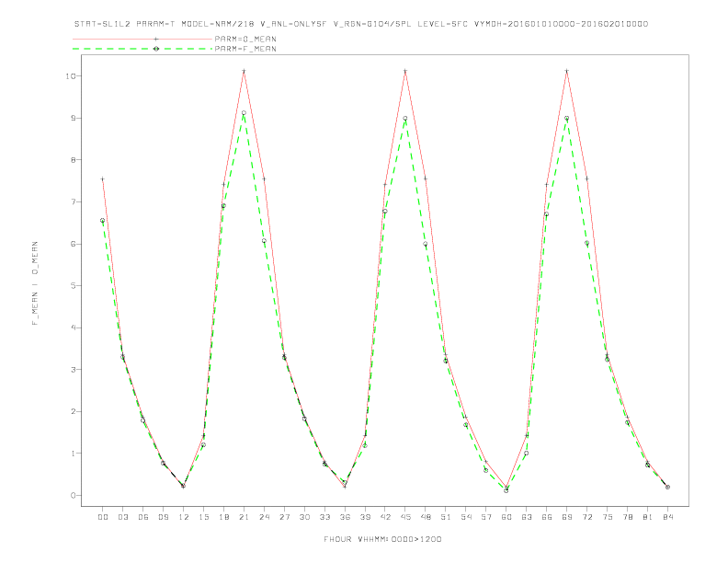
Task: Click y-axis tick label 0
Action: pyautogui.click(x=73, y=495)
